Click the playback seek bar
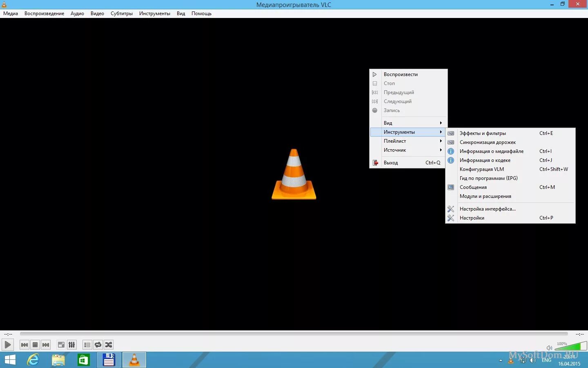 [x=294, y=334]
